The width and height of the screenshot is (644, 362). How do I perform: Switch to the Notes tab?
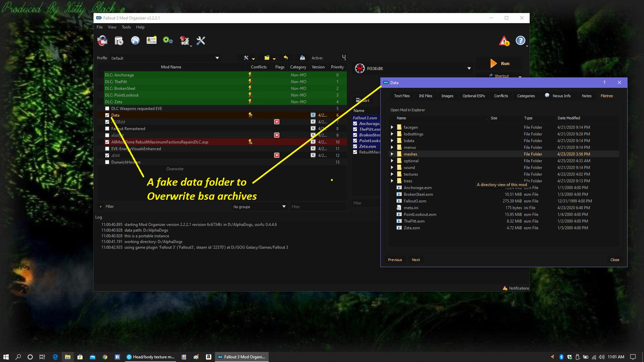click(x=587, y=96)
